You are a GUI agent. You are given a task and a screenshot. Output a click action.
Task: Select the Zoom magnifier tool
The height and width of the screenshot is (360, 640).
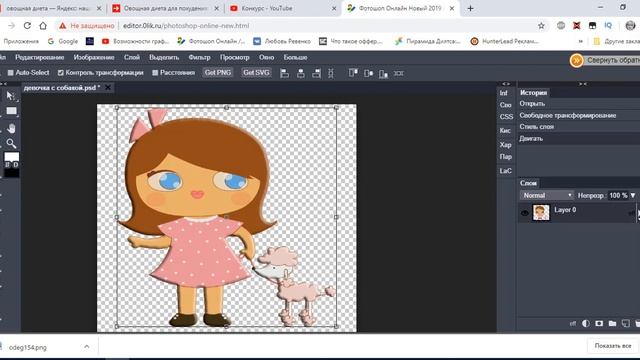11,143
